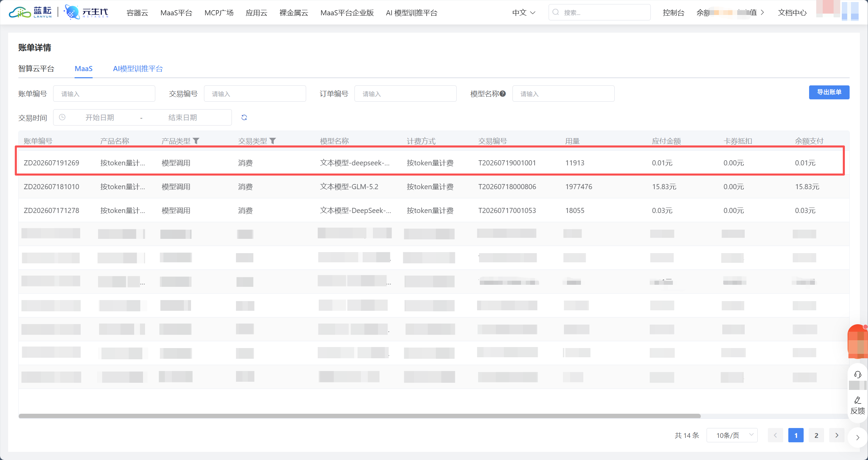Click usage value 11913
Screen dimensions: 868x460
pyautogui.click(x=574, y=163)
